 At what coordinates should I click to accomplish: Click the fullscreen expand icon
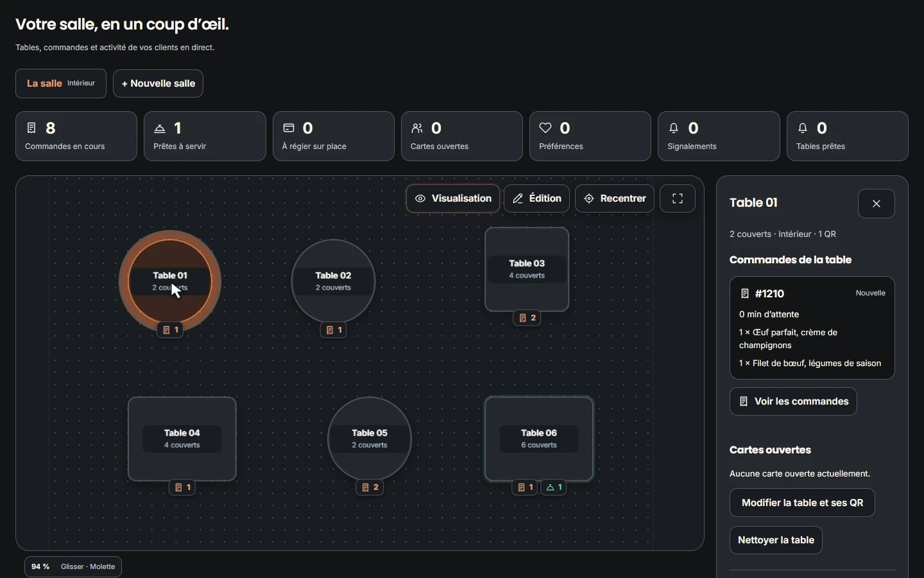click(678, 199)
